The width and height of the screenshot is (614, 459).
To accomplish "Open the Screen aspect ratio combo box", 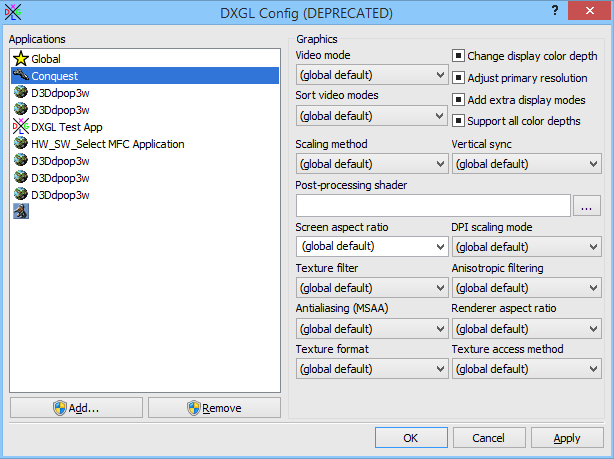I will [372, 246].
